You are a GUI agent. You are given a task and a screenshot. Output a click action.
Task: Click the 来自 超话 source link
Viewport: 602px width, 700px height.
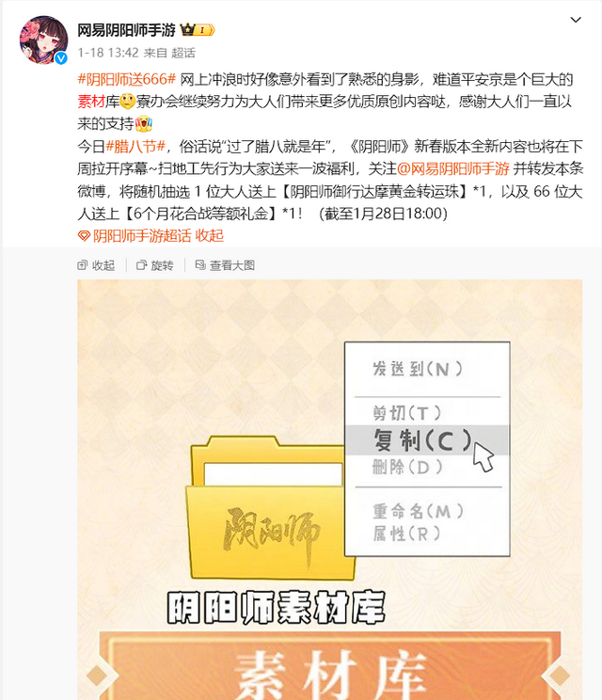pos(169,53)
